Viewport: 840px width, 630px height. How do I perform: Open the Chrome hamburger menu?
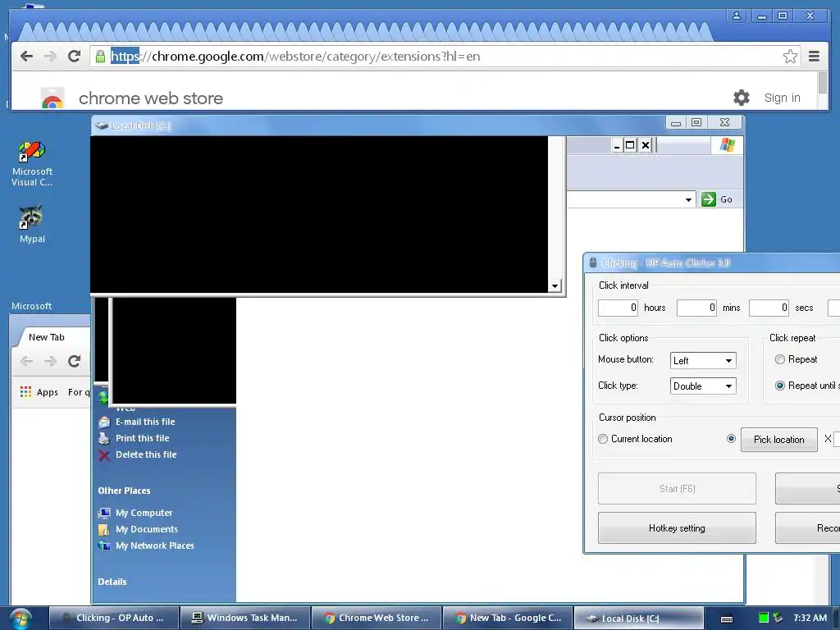point(814,57)
